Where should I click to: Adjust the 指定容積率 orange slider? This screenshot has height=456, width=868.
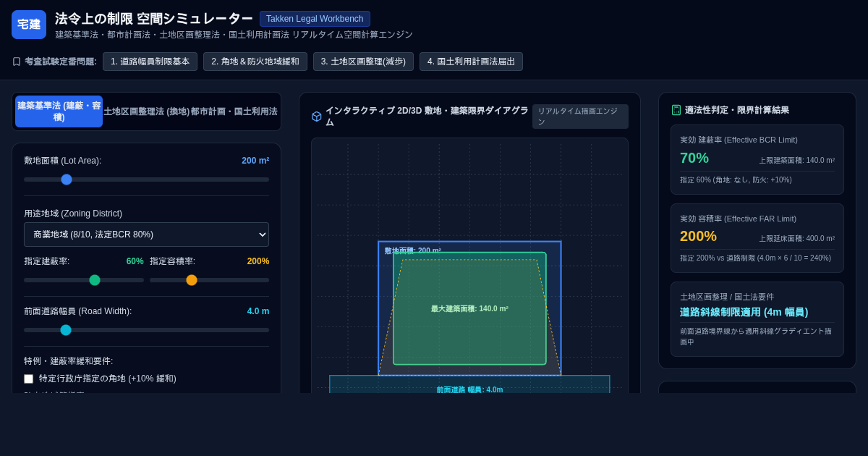pos(209,280)
